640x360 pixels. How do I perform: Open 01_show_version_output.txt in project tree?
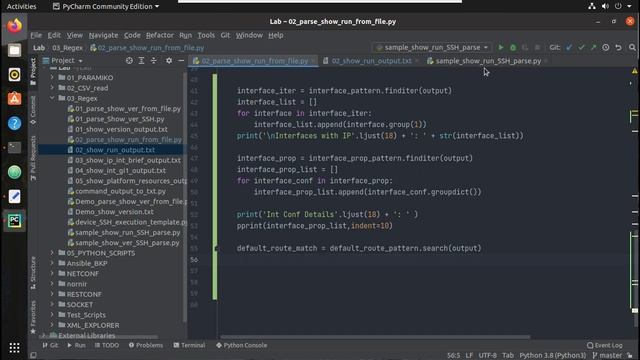(x=121, y=129)
